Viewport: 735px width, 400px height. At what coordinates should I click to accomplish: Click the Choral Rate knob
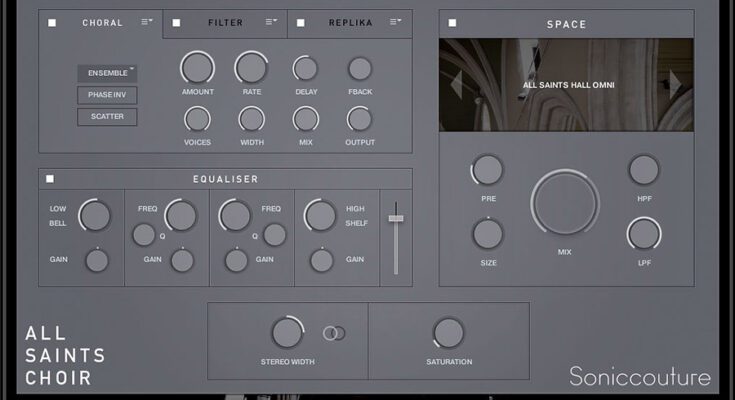point(252,68)
